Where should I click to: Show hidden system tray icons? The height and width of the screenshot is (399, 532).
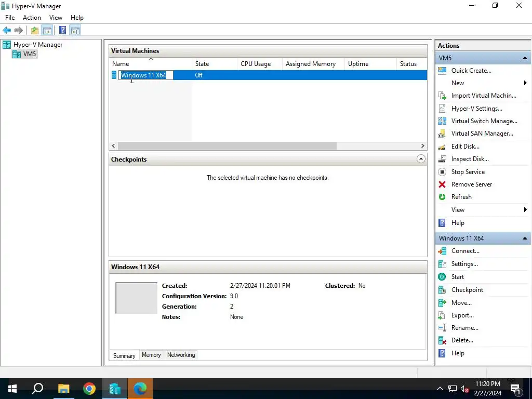point(440,389)
